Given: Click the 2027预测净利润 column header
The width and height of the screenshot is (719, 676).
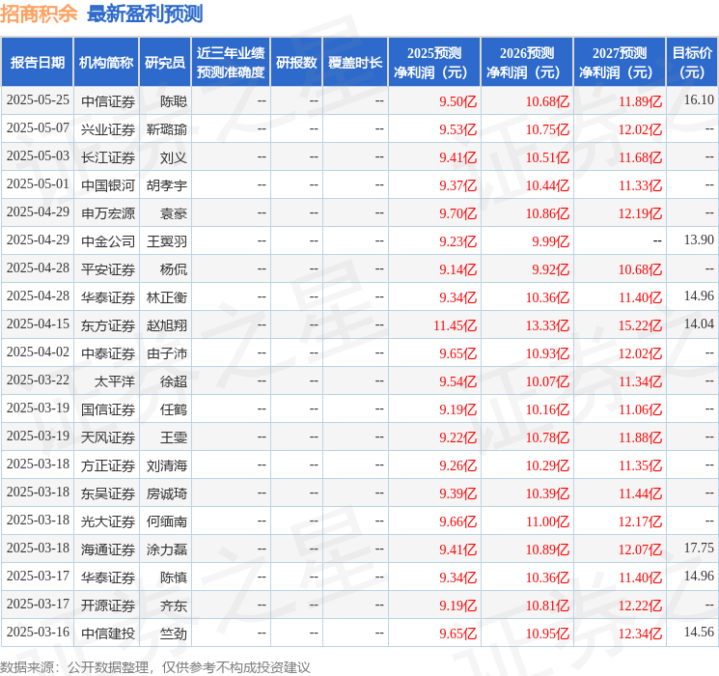Looking at the screenshot, I should point(619,62).
